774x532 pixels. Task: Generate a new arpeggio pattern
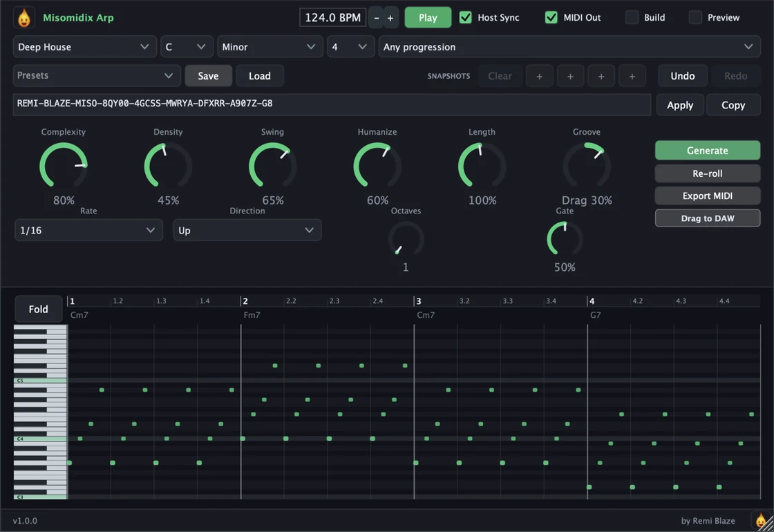(708, 151)
